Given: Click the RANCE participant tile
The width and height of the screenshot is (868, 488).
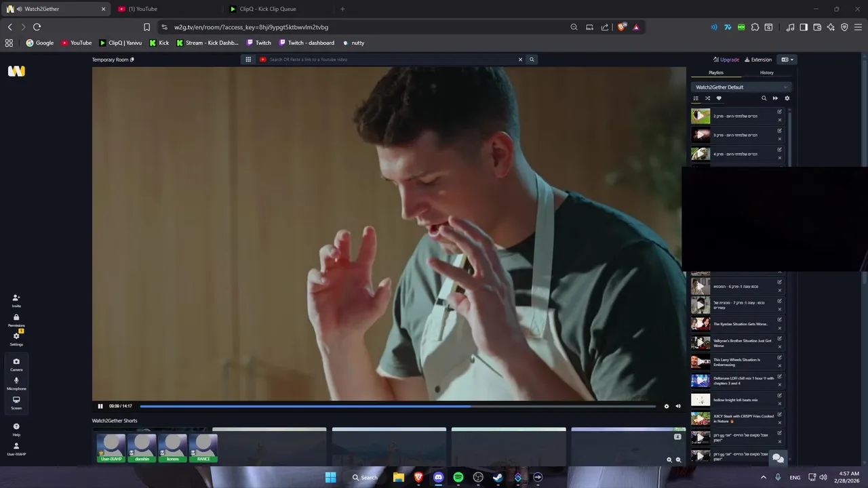Looking at the screenshot, I should click(203, 447).
